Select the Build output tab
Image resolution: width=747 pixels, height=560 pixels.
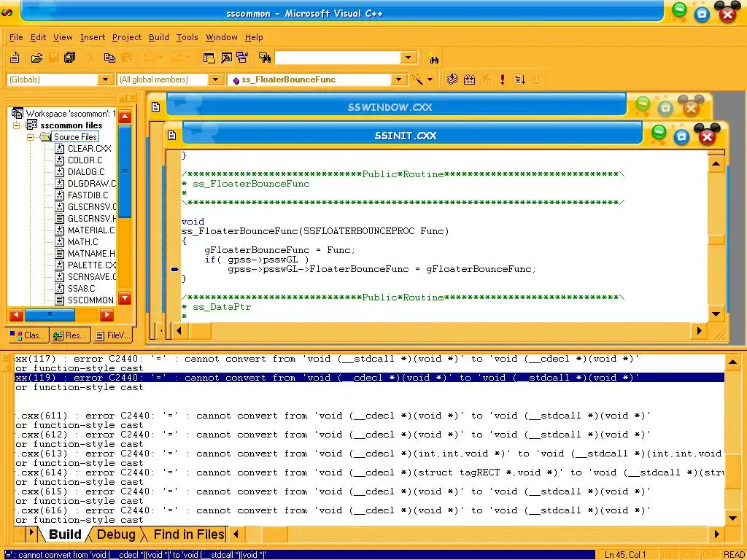(x=65, y=534)
